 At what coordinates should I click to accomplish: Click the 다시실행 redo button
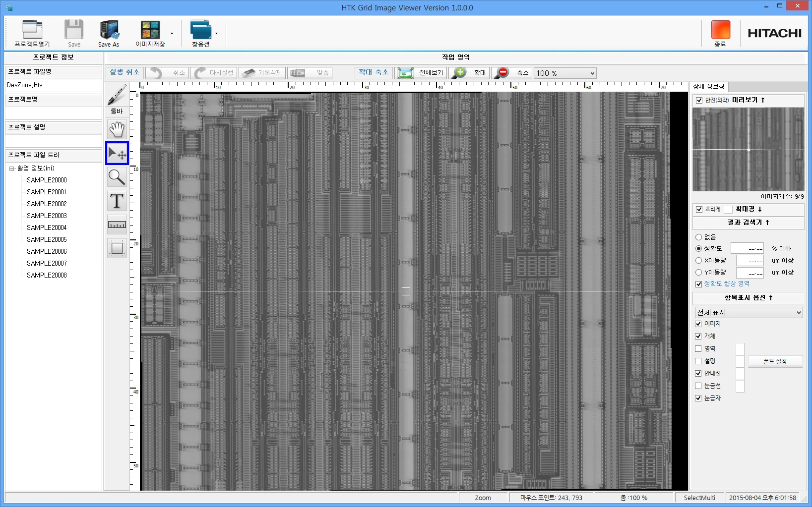coord(214,73)
